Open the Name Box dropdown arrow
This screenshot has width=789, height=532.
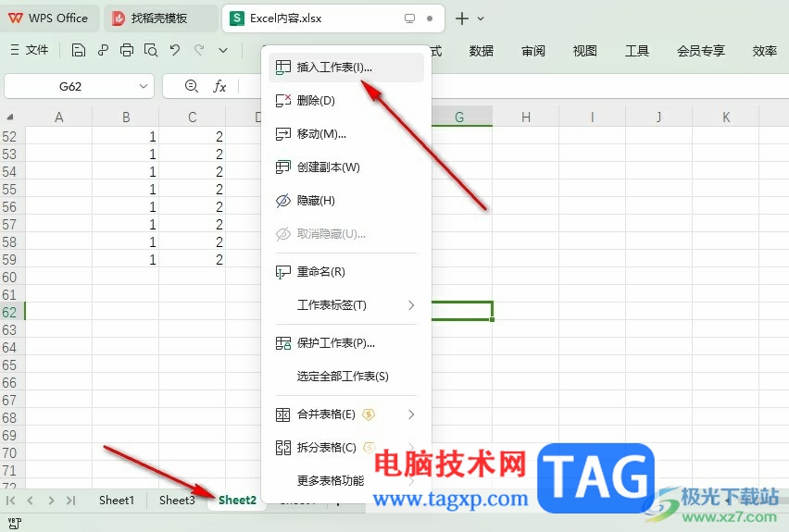tap(144, 86)
